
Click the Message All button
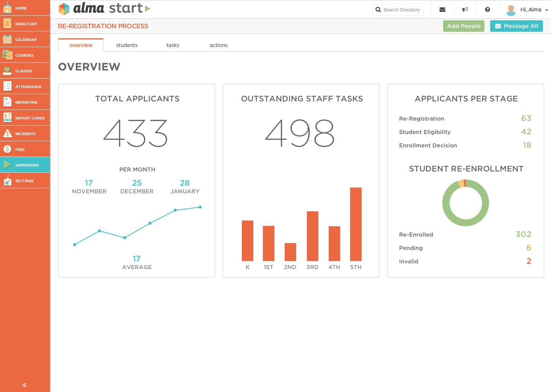pyautogui.click(x=517, y=26)
